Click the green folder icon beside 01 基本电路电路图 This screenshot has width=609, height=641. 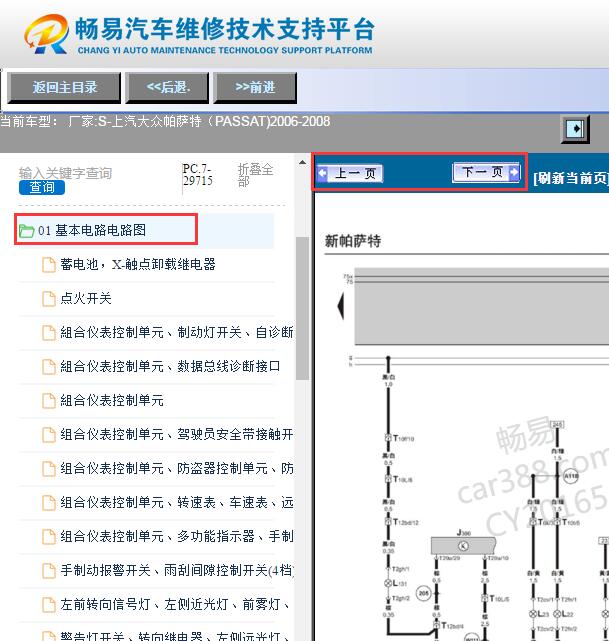[26, 231]
